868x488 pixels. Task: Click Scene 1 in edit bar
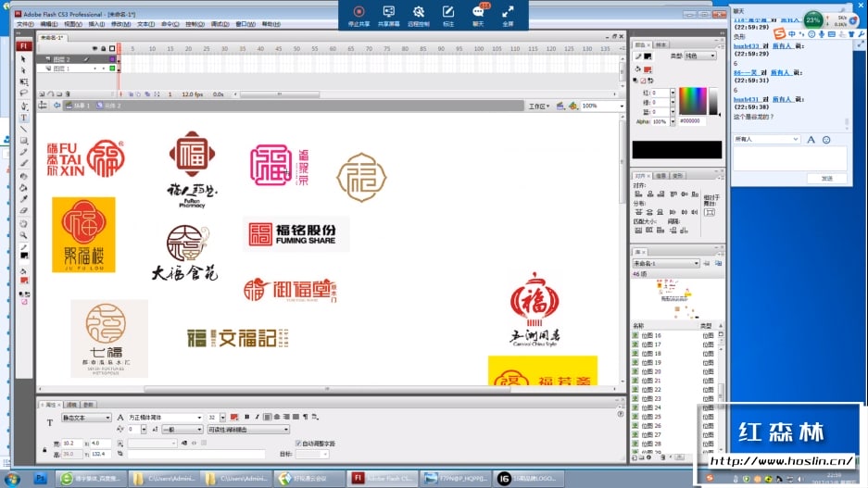pos(78,106)
